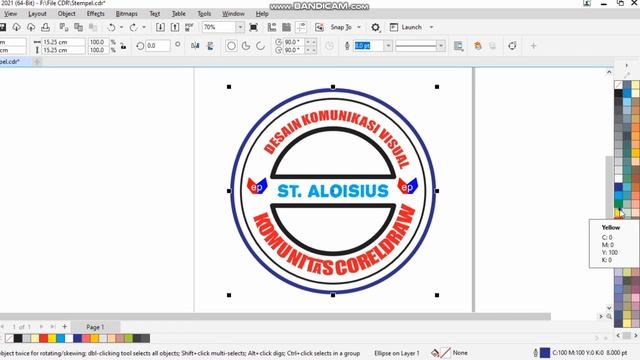Screen dimensions: 640x360
Task: Open the Window menu
Action: (x=233, y=13)
